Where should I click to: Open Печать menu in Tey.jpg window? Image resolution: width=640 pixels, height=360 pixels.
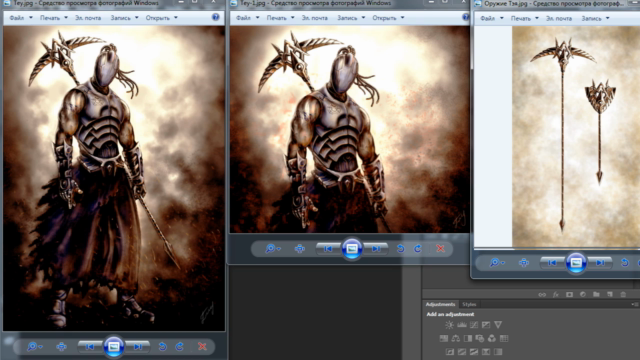53,18
